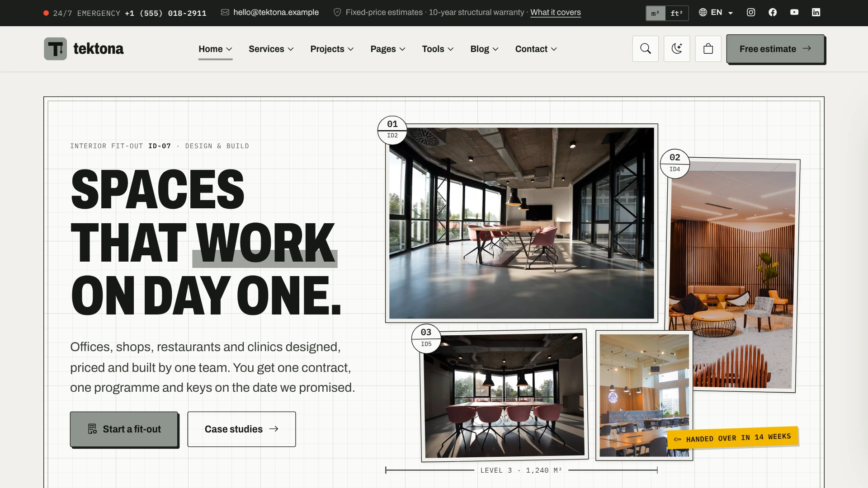
Task: Open project photo 02 ID4
Action: [x=732, y=276]
